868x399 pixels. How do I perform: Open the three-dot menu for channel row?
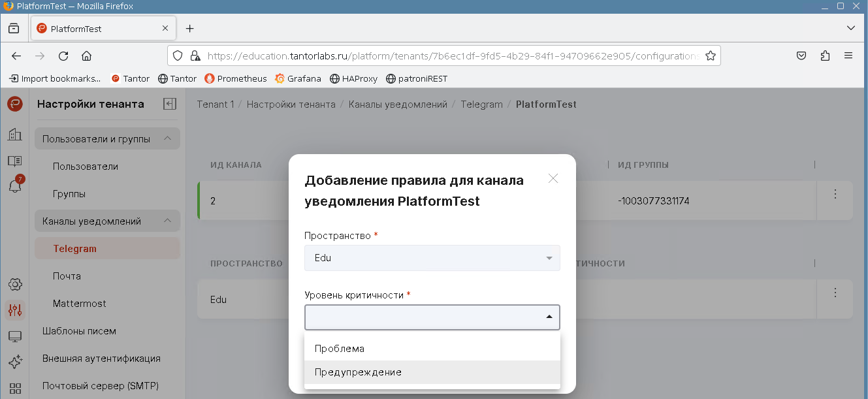(835, 194)
